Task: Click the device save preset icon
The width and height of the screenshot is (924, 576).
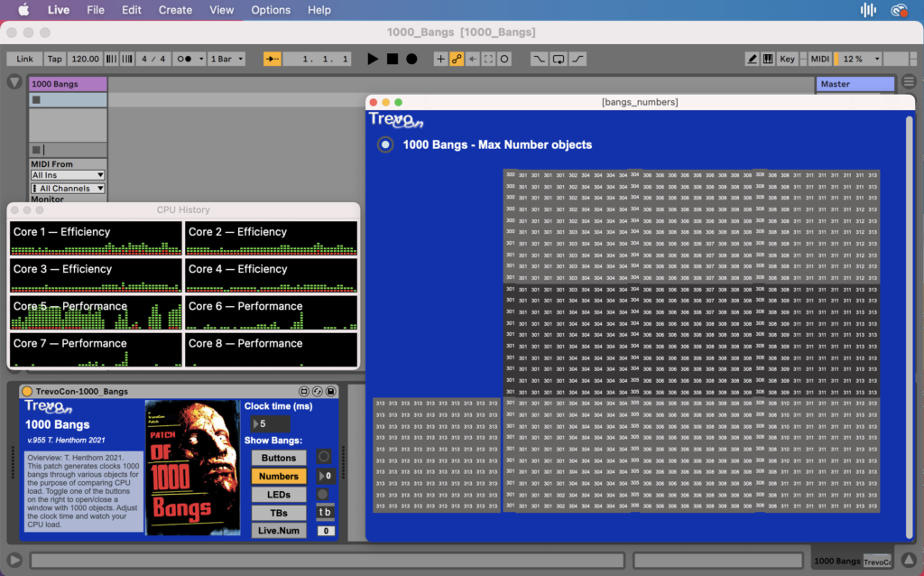Action: point(331,391)
